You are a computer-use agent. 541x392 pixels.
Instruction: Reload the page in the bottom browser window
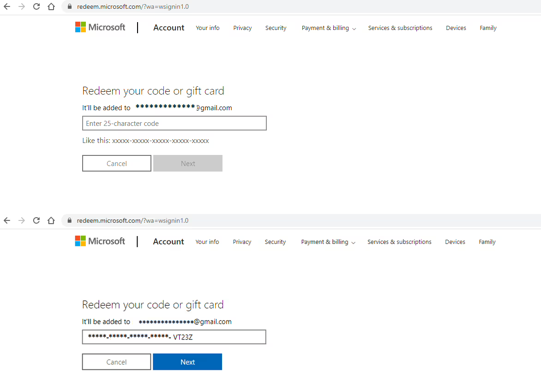[36, 220]
